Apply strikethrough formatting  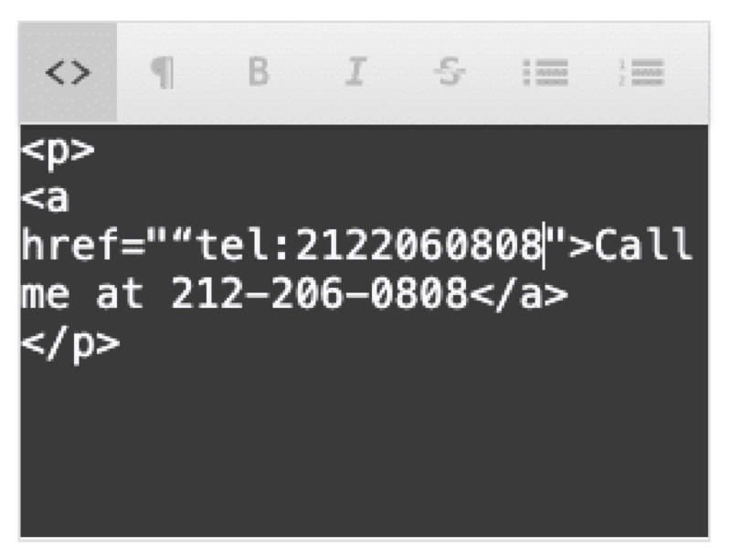click(450, 71)
